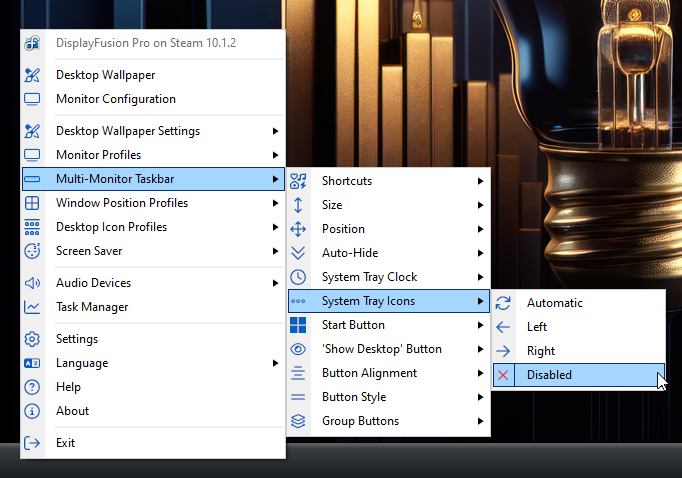
Task: Click the System Tray Clock icon
Action: click(x=298, y=277)
